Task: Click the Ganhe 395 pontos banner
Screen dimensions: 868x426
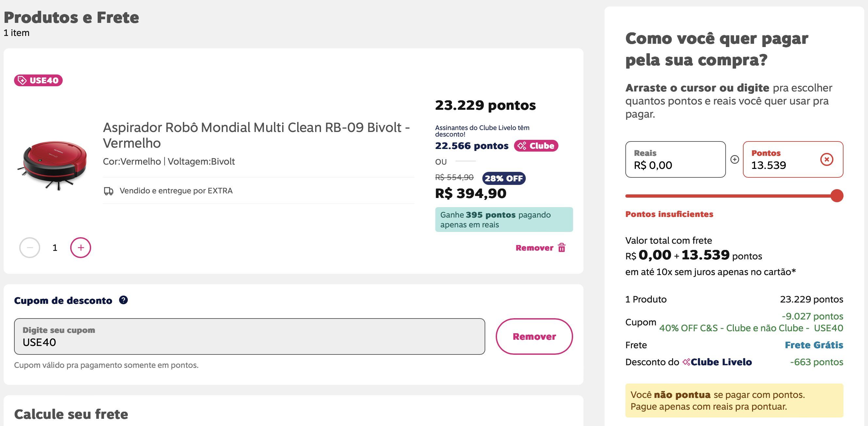Action: [x=504, y=220]
